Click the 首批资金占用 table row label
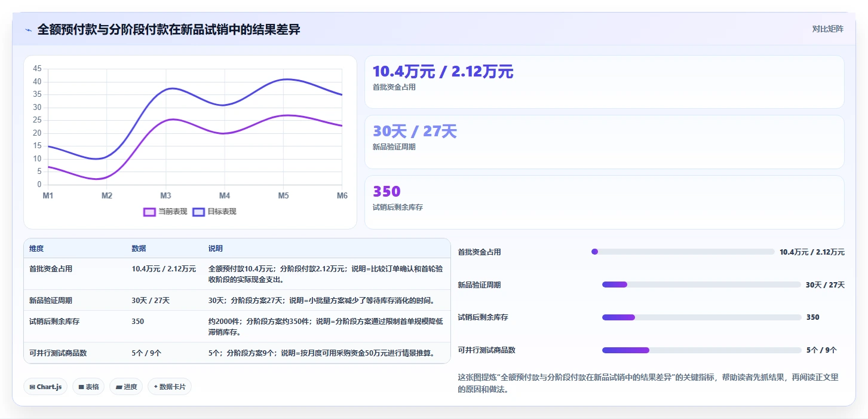 pos(51,269)
